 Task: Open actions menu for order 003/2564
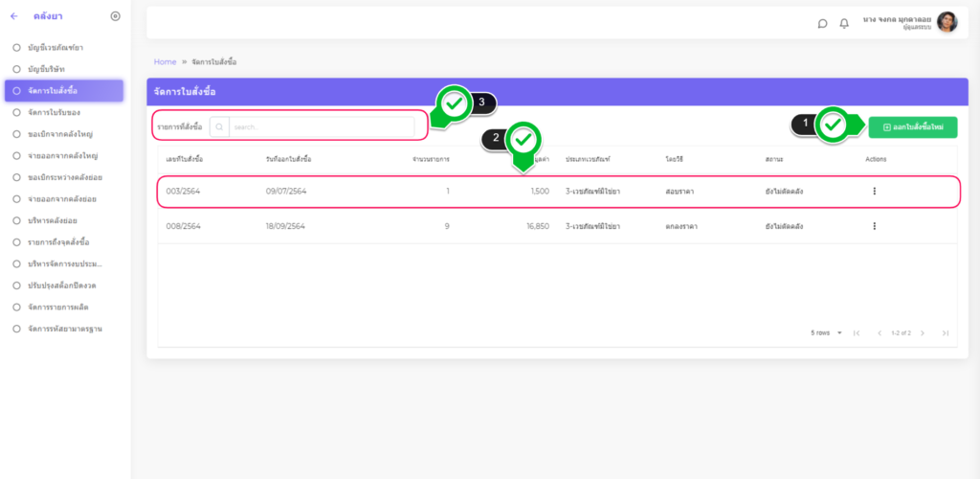coord(874,192)
